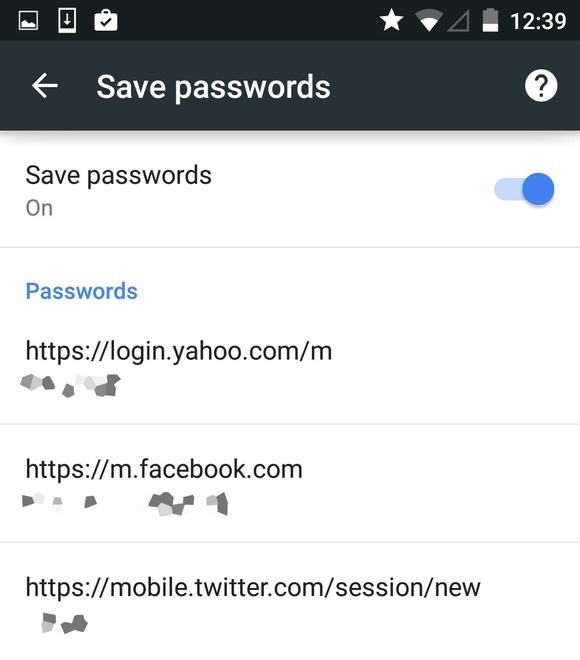Image resolution: width=580 pixels, height=660 pixels.
Task: Open the login.yahoo.com saved password
Action: click(290, 366)
